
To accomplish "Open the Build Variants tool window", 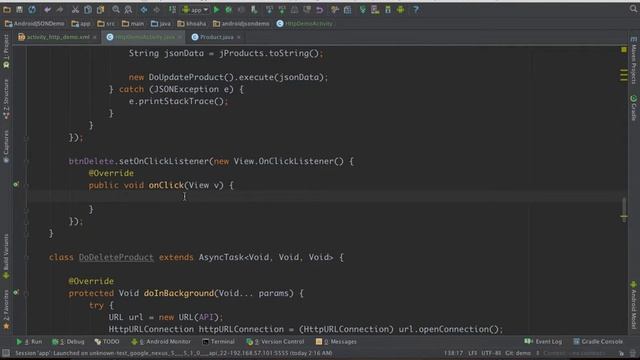I will point(6,256).
